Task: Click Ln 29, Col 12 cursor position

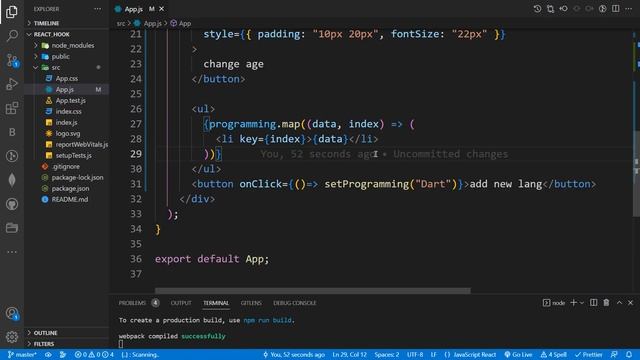Action: pyautogui.click(x=349, y=354)
